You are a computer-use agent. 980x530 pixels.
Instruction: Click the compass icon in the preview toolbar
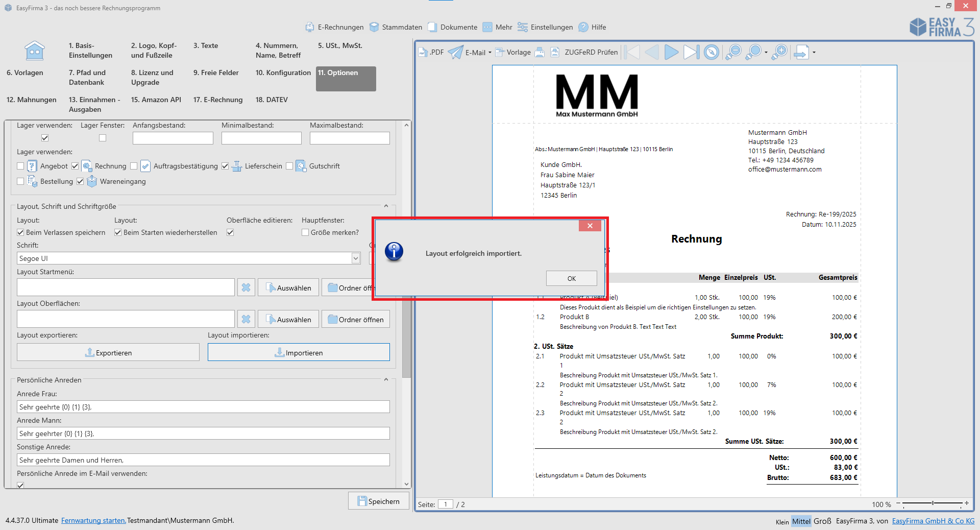tap(711, 52)
